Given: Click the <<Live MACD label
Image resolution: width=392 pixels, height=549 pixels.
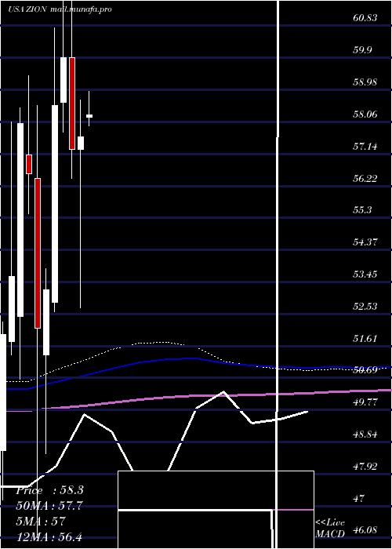Looking at the screenshot, I should (330, 529).
